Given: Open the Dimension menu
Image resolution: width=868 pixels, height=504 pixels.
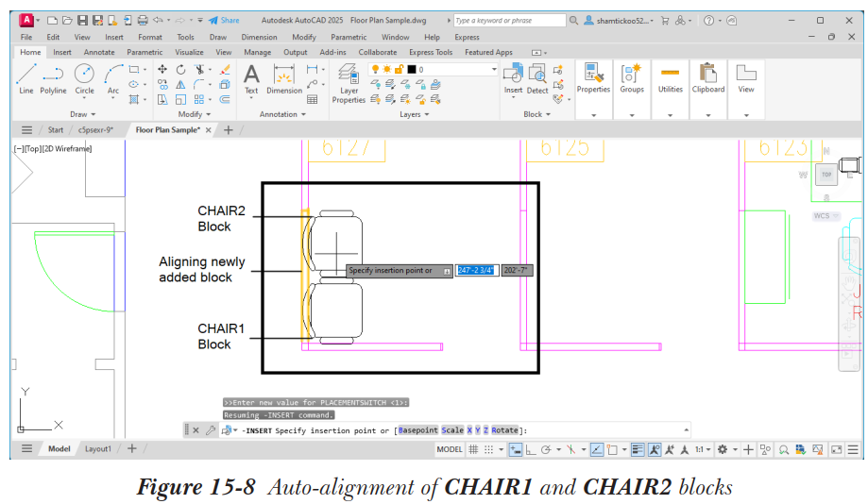Looking at the screenshot, I should pyautogui.click(x=259, y=37).
